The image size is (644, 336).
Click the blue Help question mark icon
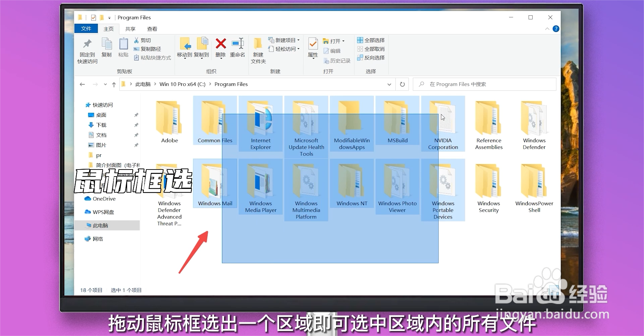coord(556,29)
